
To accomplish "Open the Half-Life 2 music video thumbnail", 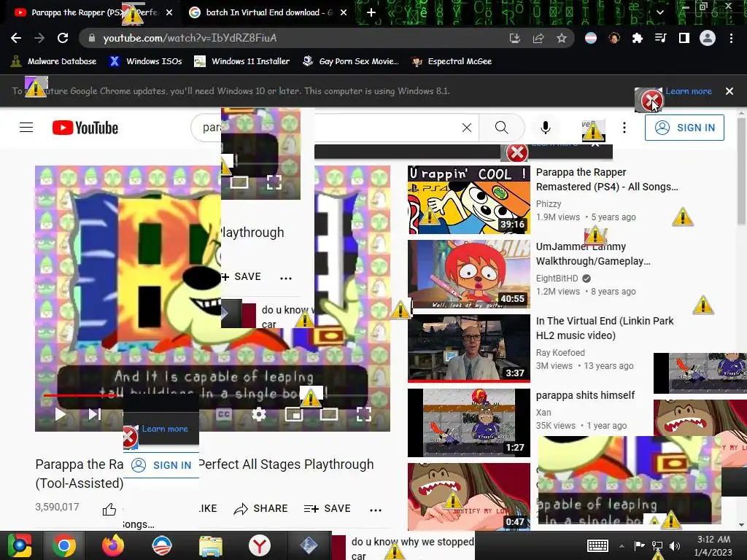I will (469, 349).
